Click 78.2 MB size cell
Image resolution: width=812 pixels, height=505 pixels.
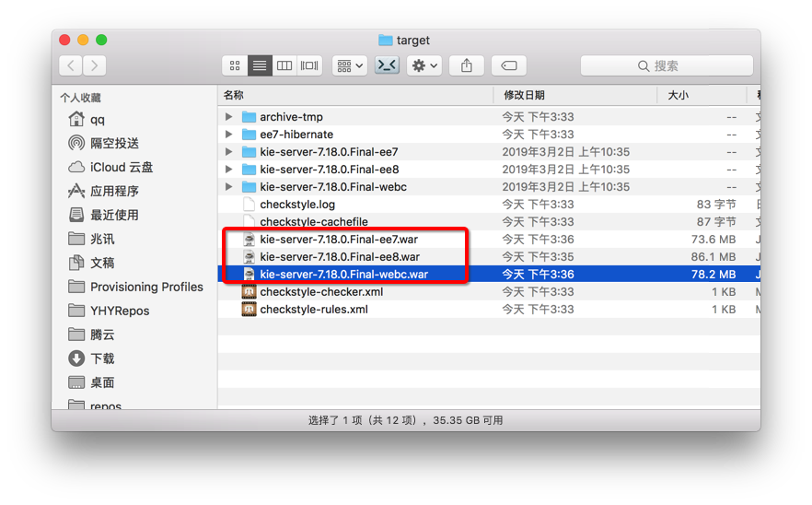pyautogui.click(x=713, y=275)
